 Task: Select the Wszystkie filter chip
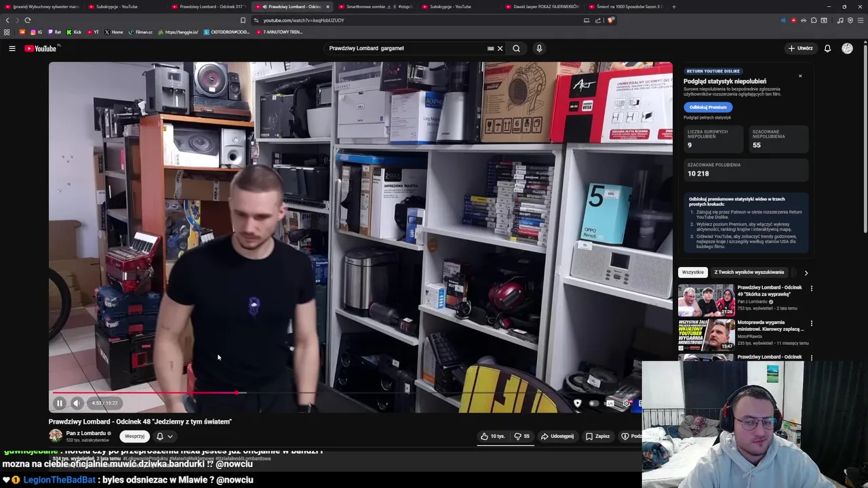pos(692,272)
